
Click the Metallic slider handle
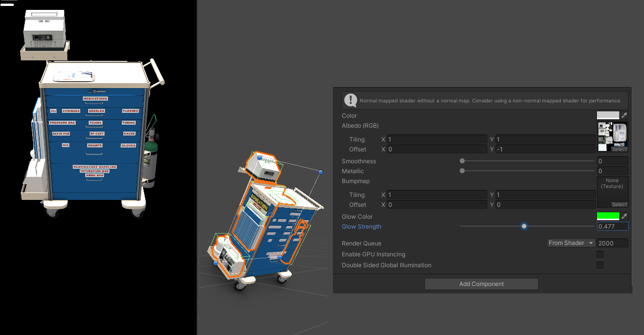pos(462,170)
